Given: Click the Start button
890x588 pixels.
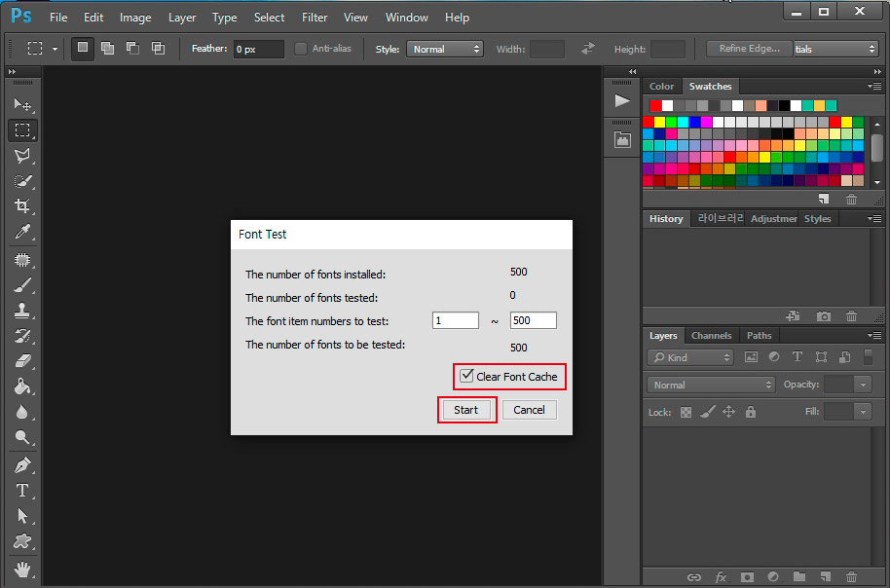Looking at the screenshot, I should tap(466, 410).
